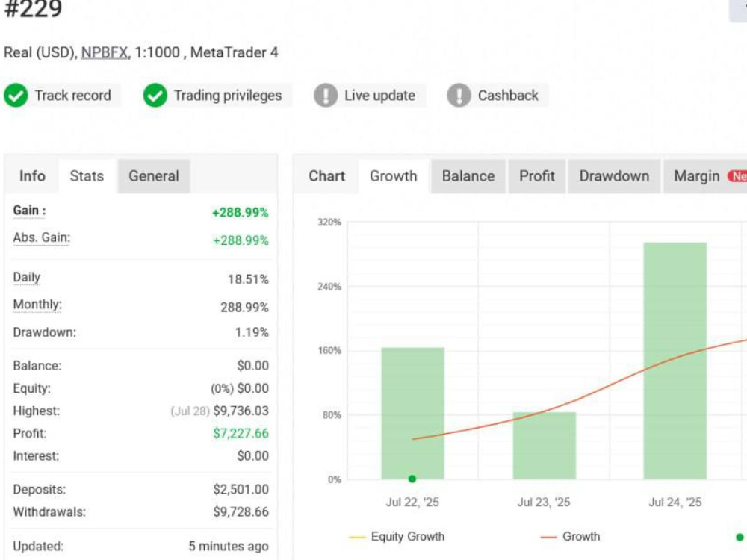Click the green Trading privileges checkmark icon
Image resolution: width=747 pixels, height=560 pixels.
click(x=155, y=96)
